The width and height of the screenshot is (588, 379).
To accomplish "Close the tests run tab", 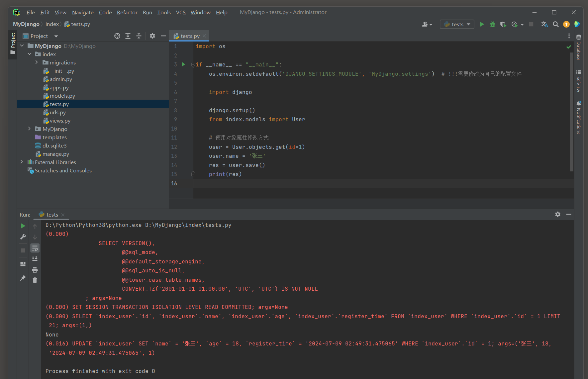I will 63,215.
